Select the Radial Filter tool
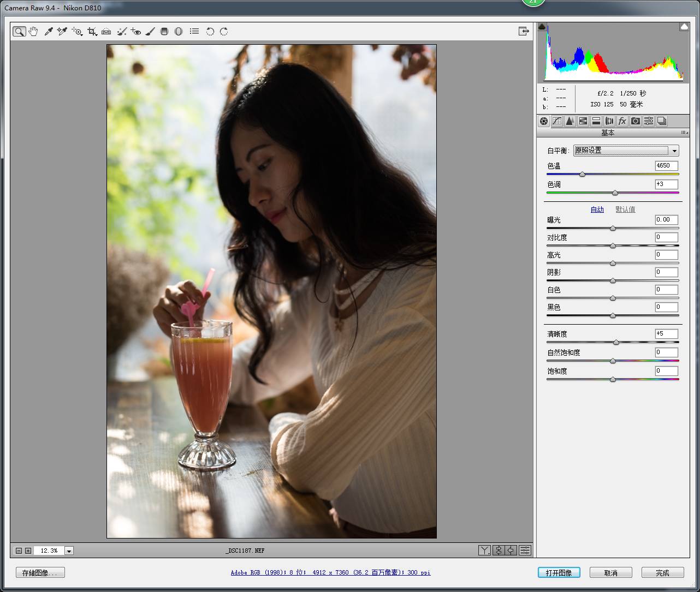This screenshot has height=592, width=700. (x=179, y=32)
